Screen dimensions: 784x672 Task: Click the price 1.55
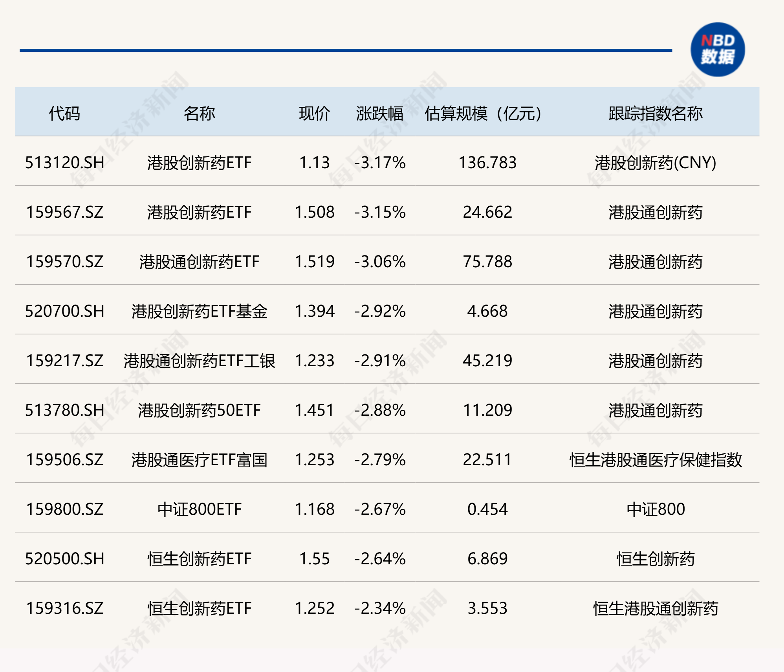315,558
